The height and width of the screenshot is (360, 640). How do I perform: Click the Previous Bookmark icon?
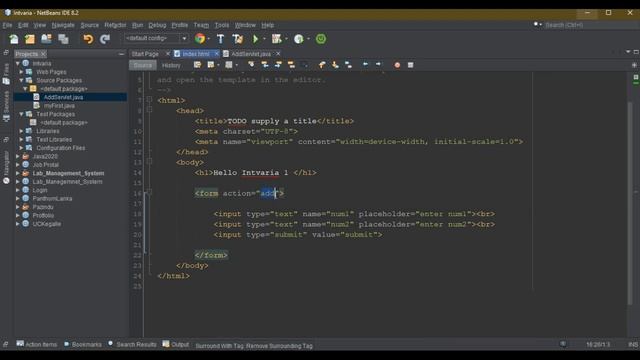[x=322, y=65]
